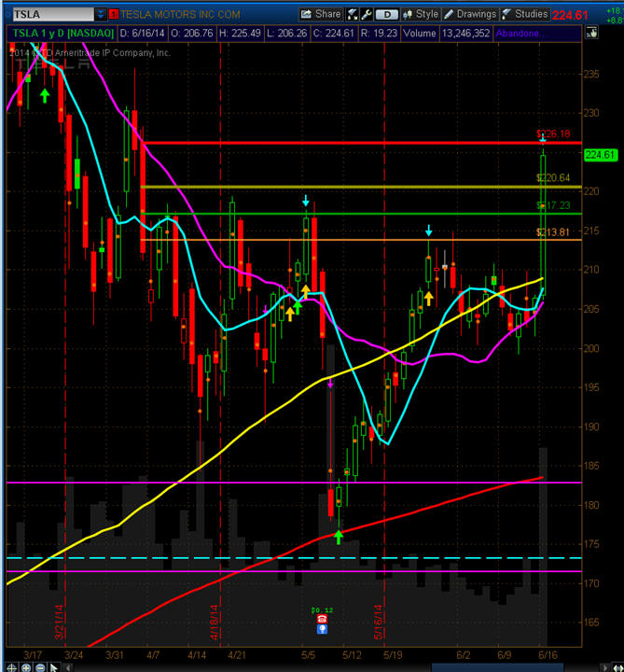Click the crosshair pan icon at bottom left
The height and width of the screenshot is (672, 624).
(11, 666)
